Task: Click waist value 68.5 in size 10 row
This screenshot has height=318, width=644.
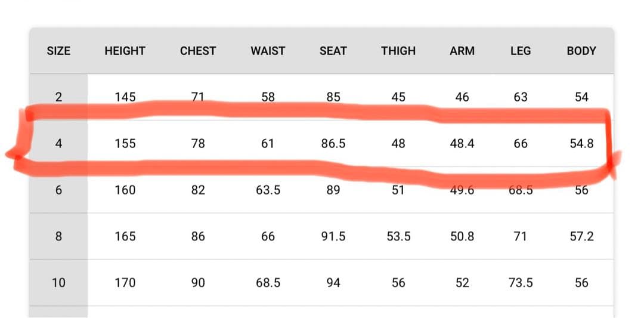Action: coord(268,283)
